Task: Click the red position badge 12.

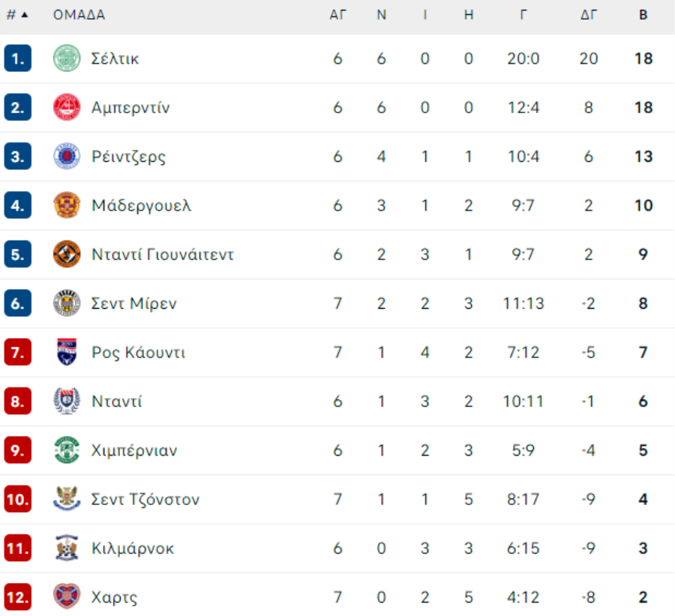Action: pos(18,597)
